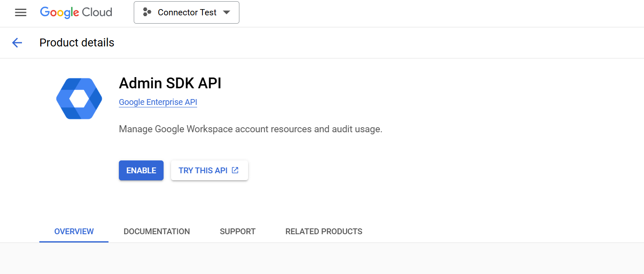Switch to the Documentation tab
The height and width of the screenshot is (274, 644).
(157, 231)
